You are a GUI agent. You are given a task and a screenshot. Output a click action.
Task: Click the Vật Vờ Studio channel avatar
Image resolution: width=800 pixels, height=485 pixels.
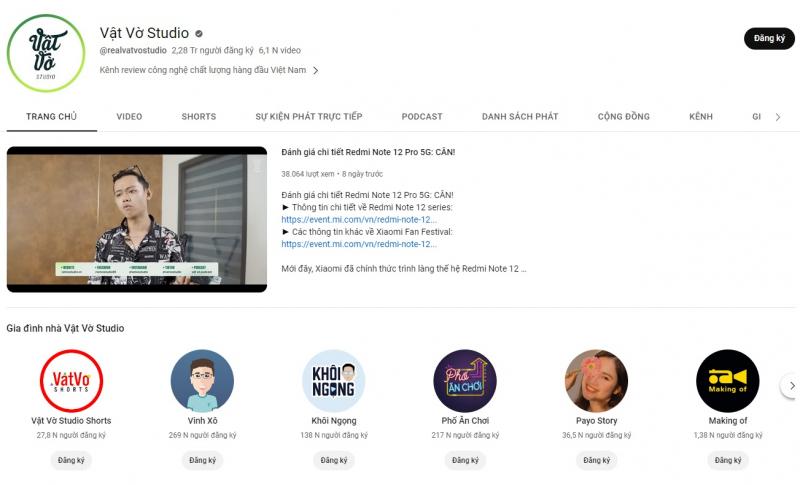pyautogui.click(x=46, y=53)
